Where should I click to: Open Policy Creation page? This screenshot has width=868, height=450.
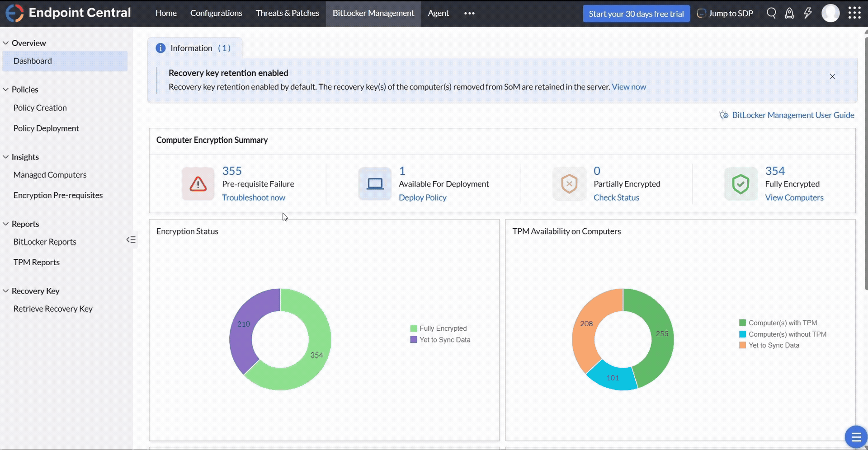[x=40, y=108]
